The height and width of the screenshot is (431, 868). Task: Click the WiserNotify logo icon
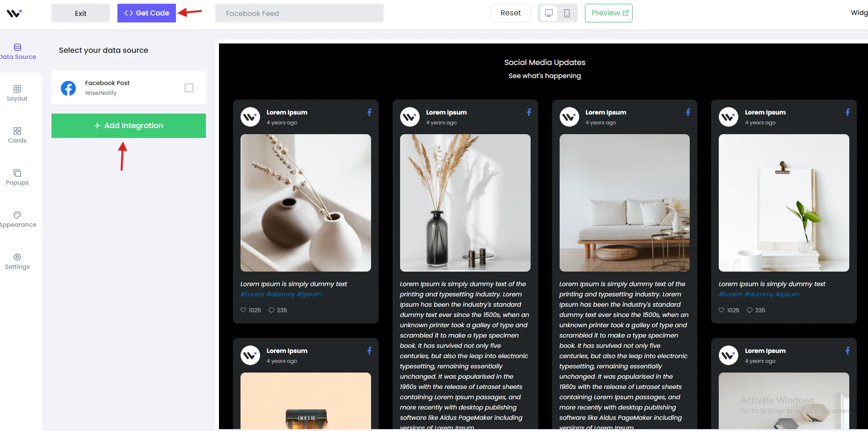[14, 14]
